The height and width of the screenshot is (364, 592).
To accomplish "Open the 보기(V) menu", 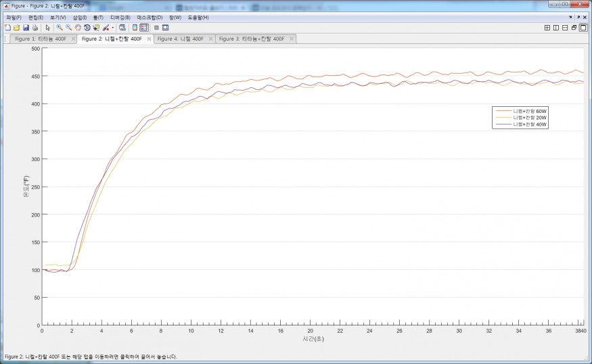I will click(x=58, y=18).
